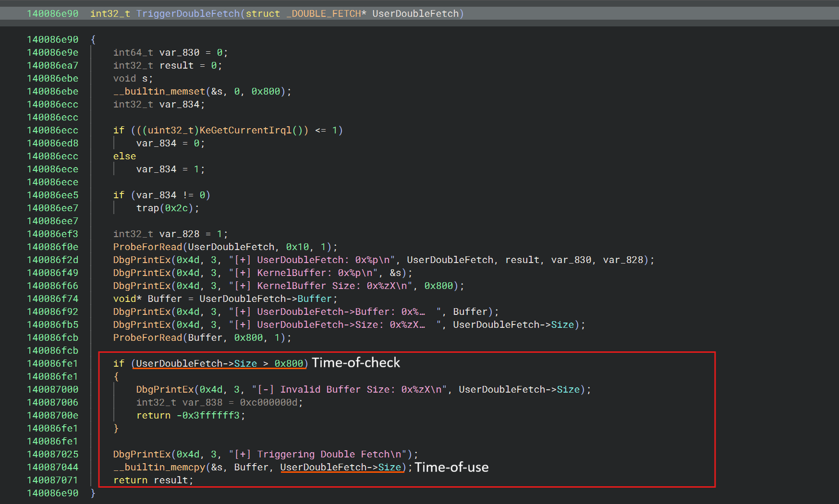Click 'return result;' statement
The width and height of the screenshot is (839, 504).
pyautogui.click(x=153, y=480)
